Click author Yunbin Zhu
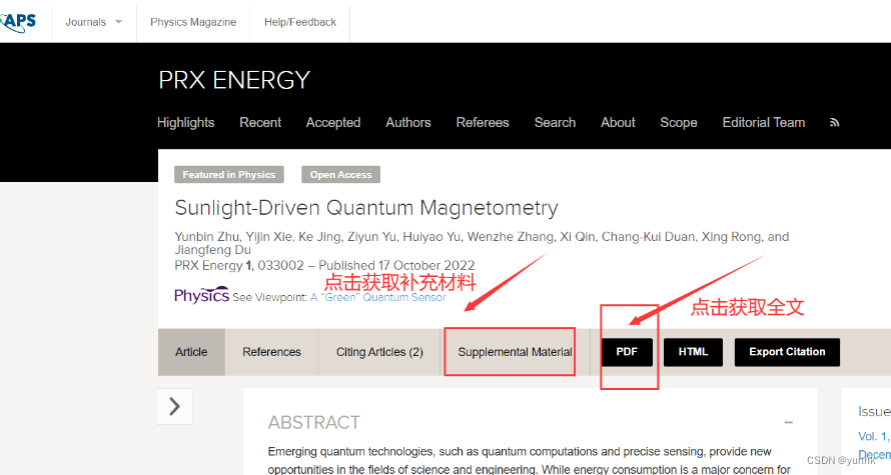The image size is (891, 475). point(207,237)
